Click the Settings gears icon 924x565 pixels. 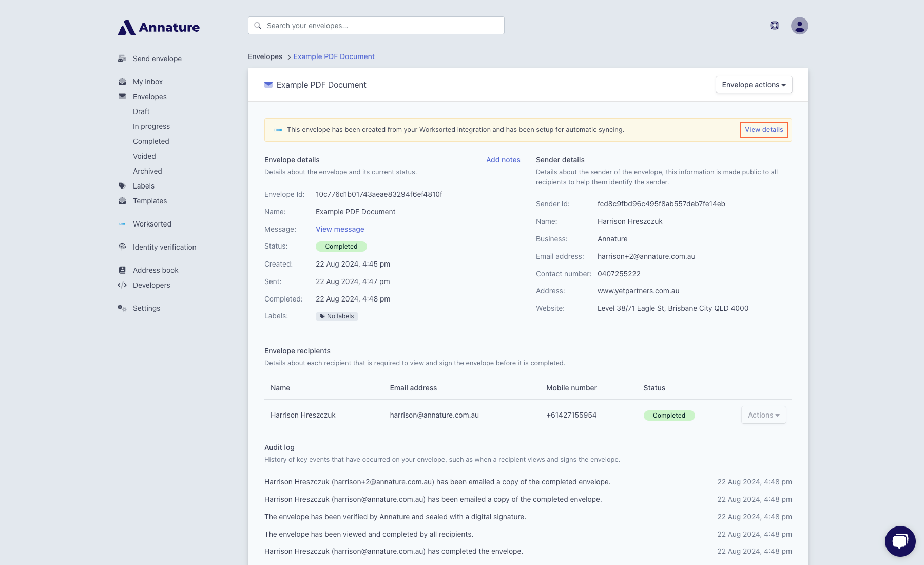(122, 308)
